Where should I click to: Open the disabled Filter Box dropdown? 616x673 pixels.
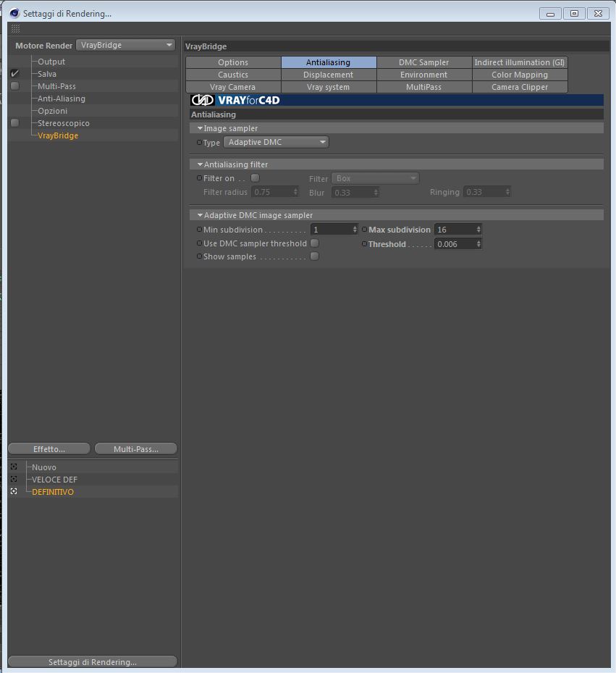[376, 178]
